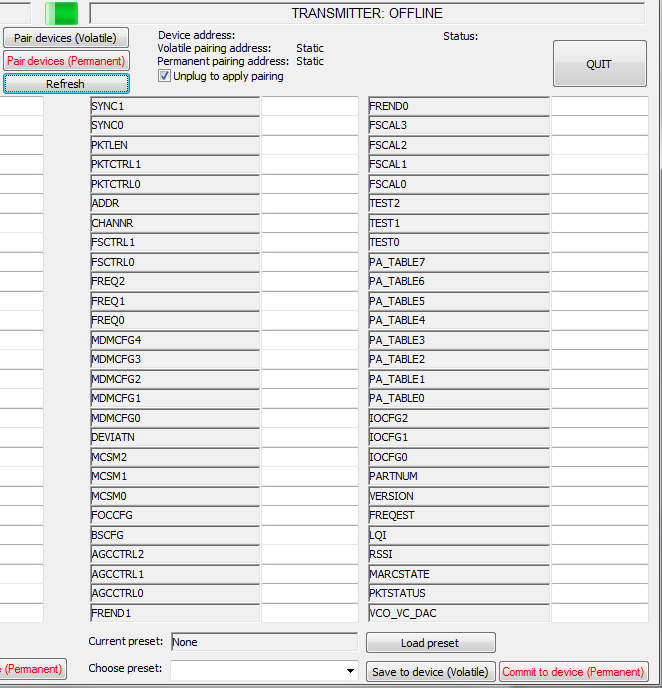Click the value field next to FSCAL3
662x688 pixels.
click(x=600, y=125)
